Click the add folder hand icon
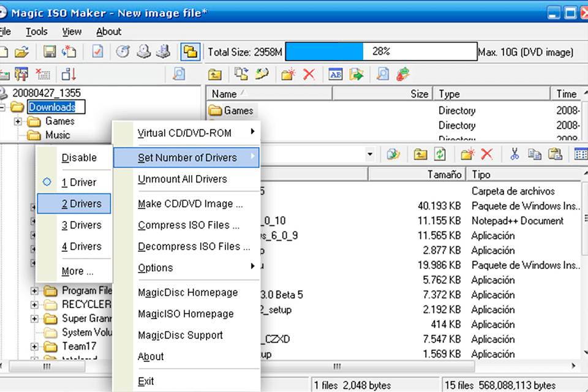The width and height of the screenshot is (588, 392). click(262, 74)
